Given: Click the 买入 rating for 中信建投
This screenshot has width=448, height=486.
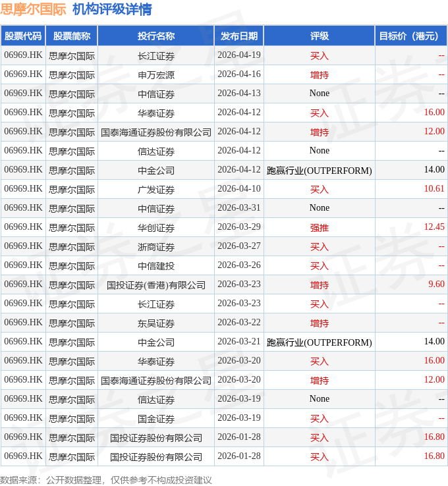Looking at the screenshot, I should 320,266.
